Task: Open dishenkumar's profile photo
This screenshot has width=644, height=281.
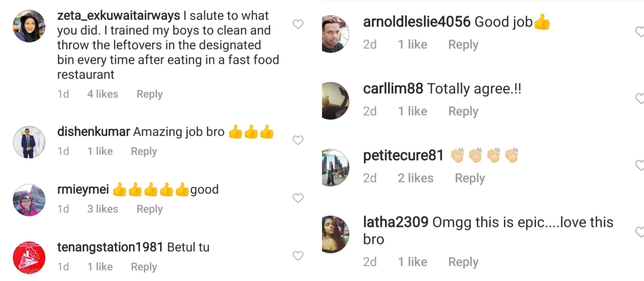Action: pyautogui.click(x=29, y=142)
